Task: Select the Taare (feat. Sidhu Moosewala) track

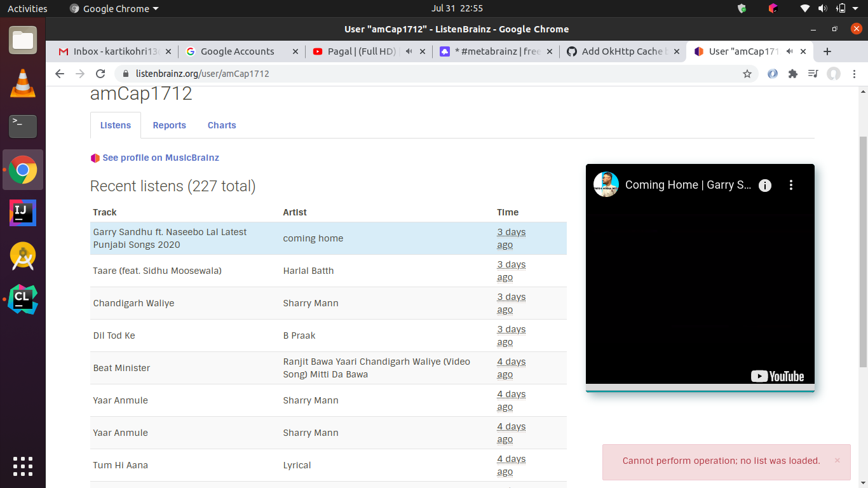Action: coord(158,271)
